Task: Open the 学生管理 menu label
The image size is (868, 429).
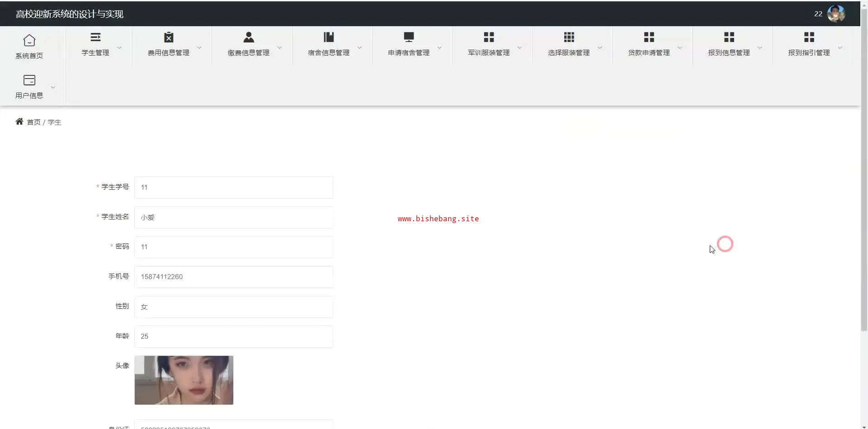Action: pos(95,53)
